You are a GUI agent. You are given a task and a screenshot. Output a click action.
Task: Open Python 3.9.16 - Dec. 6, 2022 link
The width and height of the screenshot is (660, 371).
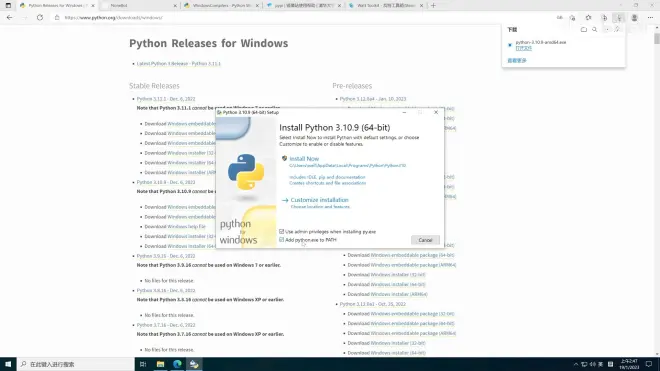(x=166, y=256)
